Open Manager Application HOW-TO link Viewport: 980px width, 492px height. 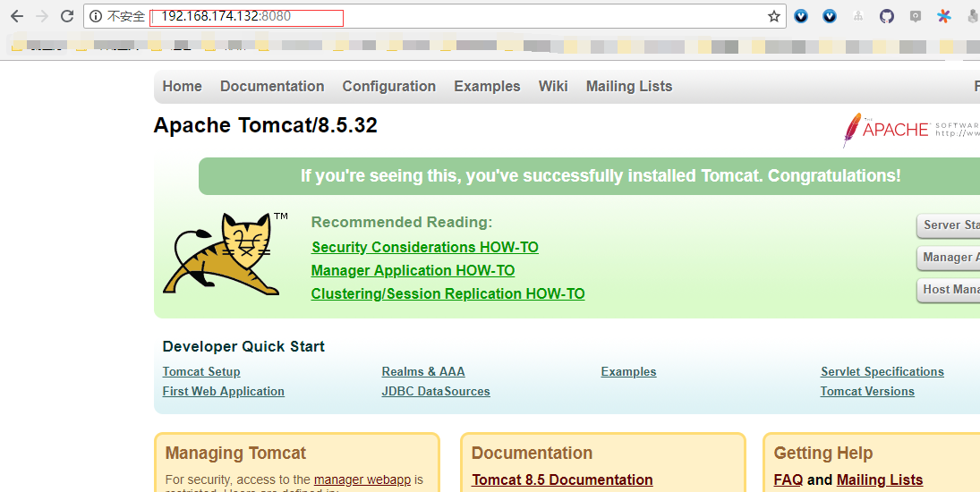click(x=413, y=270)
